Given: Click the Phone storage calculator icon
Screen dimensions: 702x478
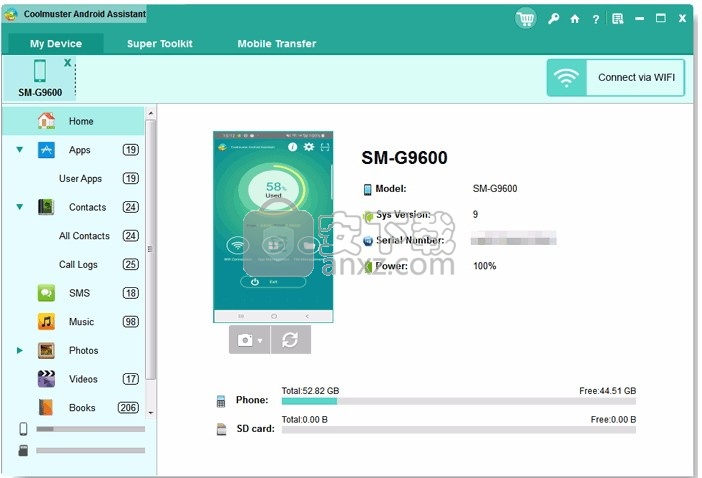Looking at the screenshot, I should (221, 401).
